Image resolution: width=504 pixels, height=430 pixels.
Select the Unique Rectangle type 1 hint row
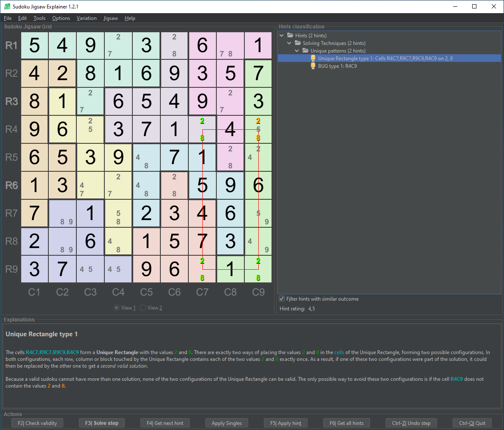pyautogui.click(x=389, y=58)
